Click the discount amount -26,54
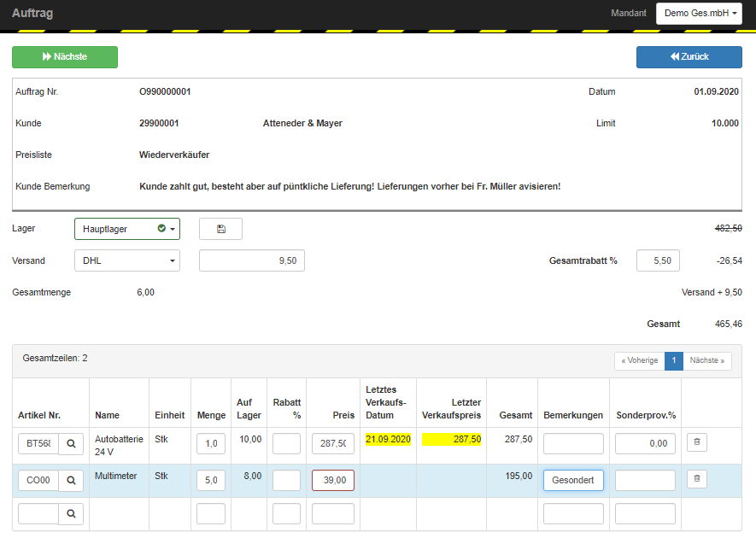756x538 pixels. pyautogui.click(x=730, y=260)
